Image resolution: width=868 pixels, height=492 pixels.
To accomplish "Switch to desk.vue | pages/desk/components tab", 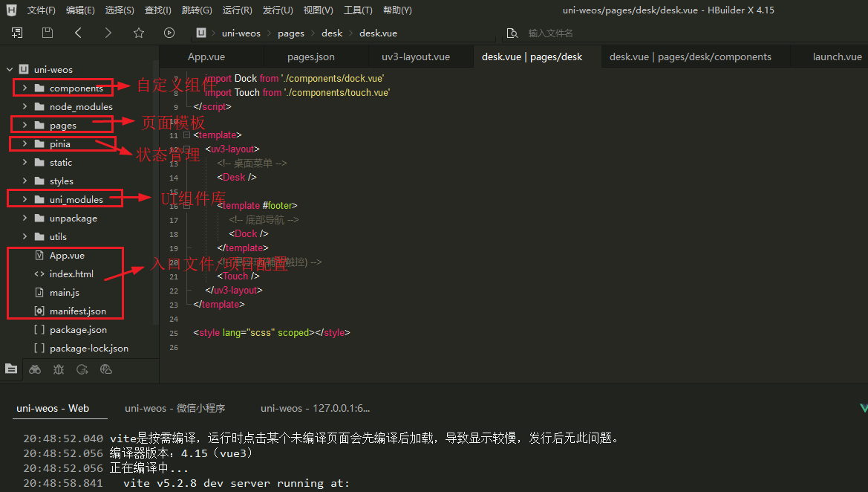I will (691, 56).
